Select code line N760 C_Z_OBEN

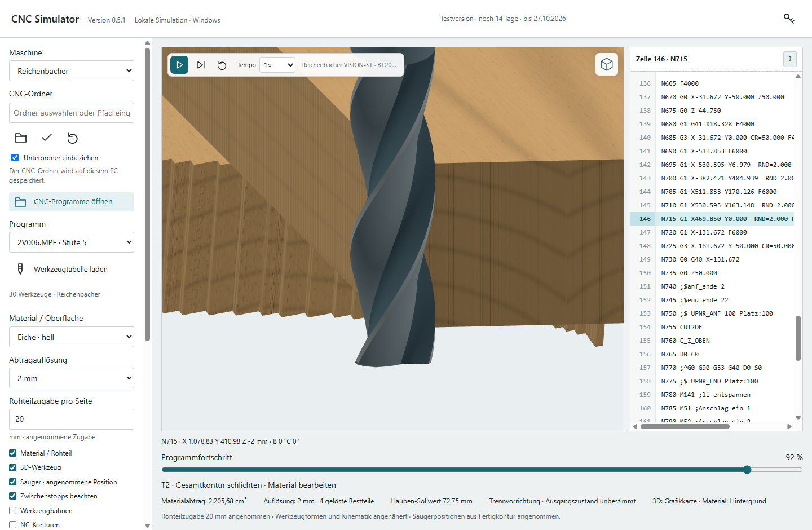(x=712, y=341)
